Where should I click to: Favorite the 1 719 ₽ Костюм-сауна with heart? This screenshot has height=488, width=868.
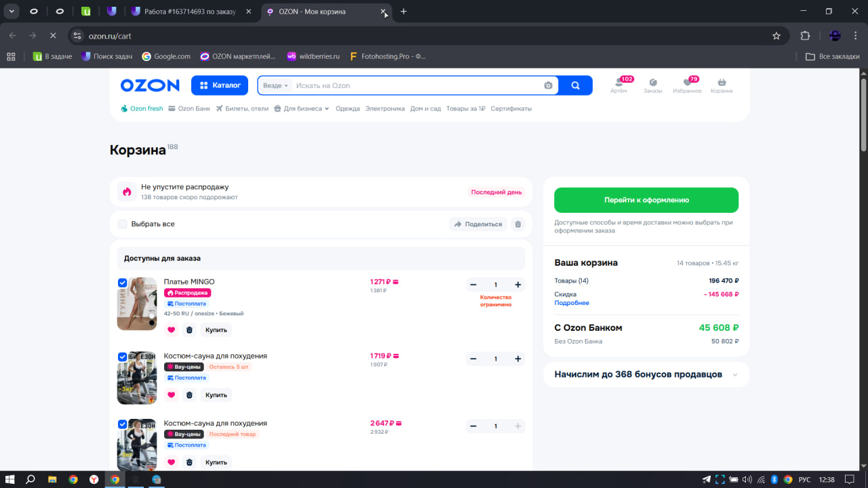pos(171,395)
